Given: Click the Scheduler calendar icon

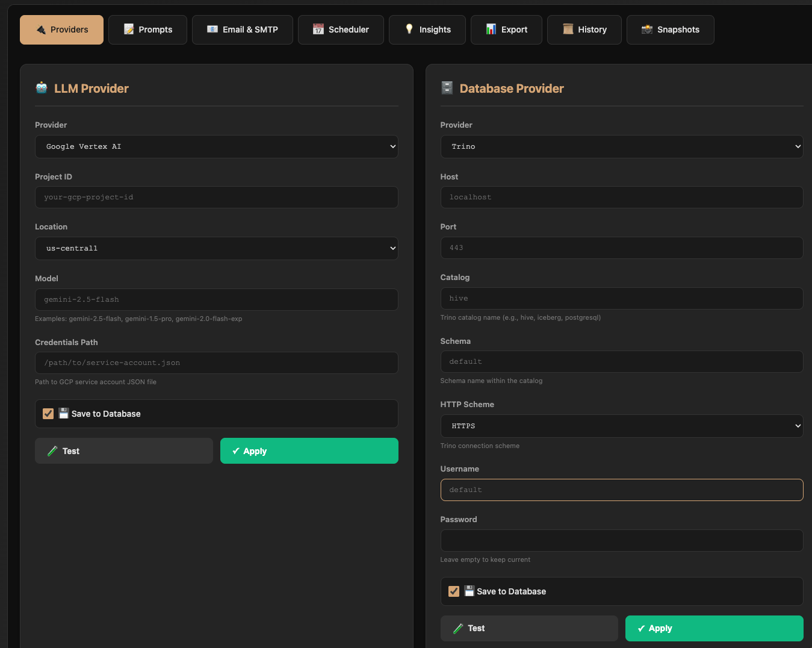Looking at the screenshot, I should pyautogui.click(x=318, y=29).
